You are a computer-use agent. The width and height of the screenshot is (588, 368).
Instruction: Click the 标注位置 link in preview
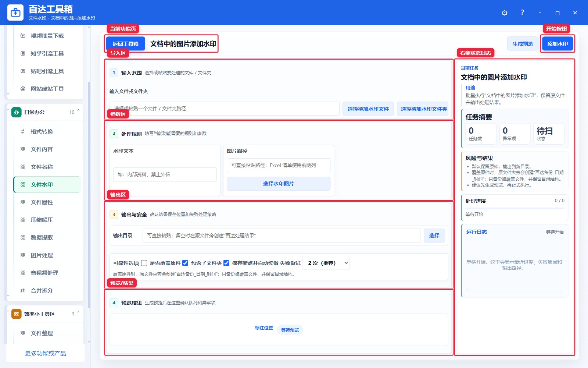pos(264,328)
